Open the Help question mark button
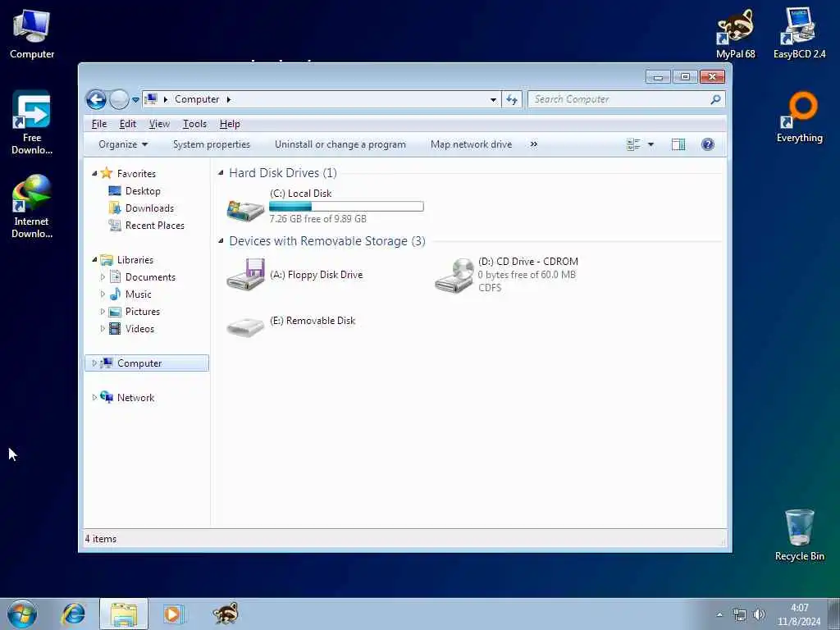 (708, 144)
